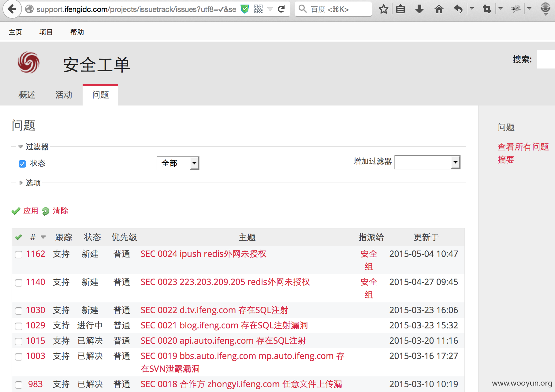Sort by the 更新于 column header
This screenshot has width=555, height=392.
click(426, 237)
